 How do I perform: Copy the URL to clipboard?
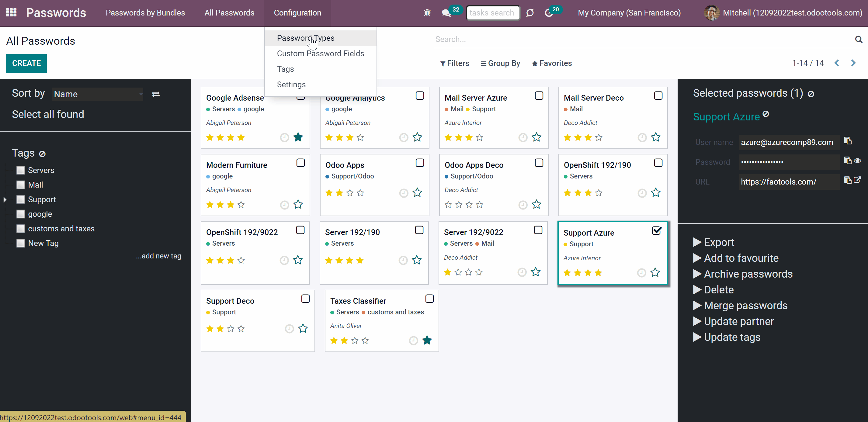point(847,180)
